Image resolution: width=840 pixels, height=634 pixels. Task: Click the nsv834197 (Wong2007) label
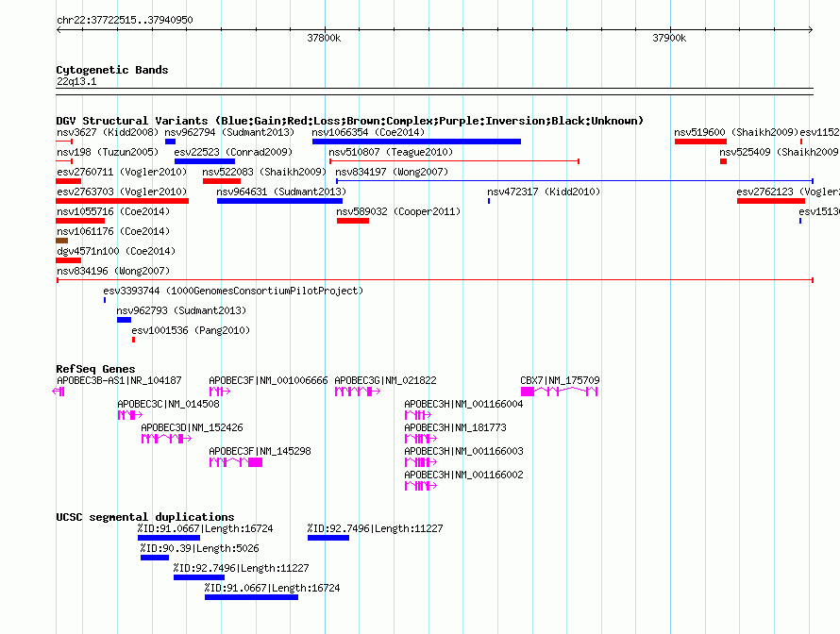point(392,172)
